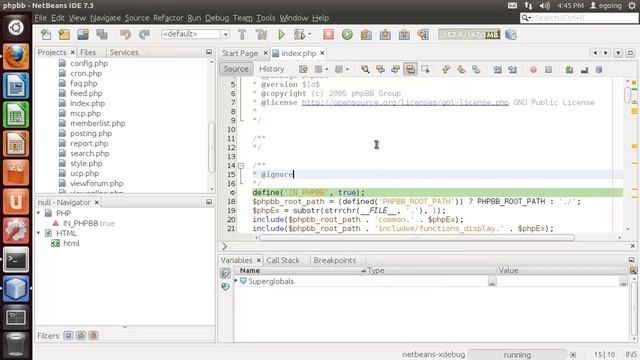The height and width of the screenshot is (360, 640).
Task: Click the garbage collection memory indicator
Action: pos(469,35)
